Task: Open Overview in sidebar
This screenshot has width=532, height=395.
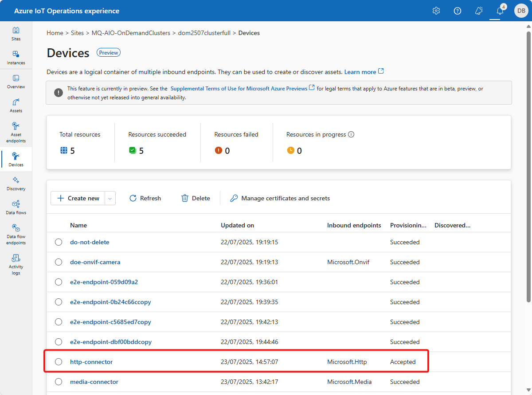Action: tap(16, 82)
